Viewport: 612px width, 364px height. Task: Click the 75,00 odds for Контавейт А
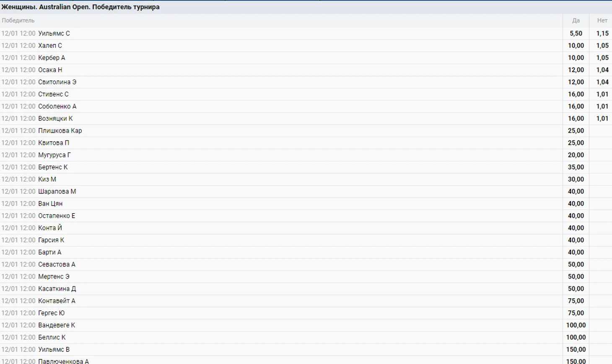coord(576,301)
